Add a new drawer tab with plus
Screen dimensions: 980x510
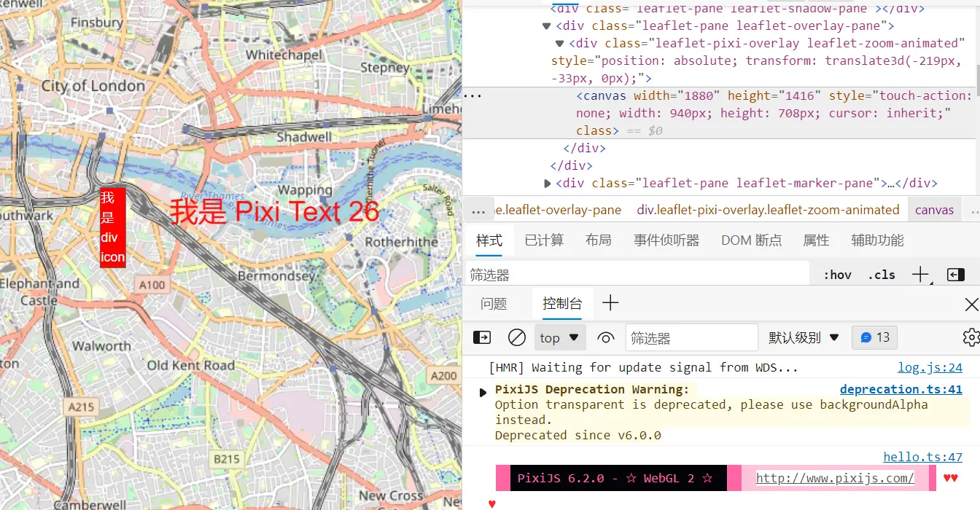[610, 304]
